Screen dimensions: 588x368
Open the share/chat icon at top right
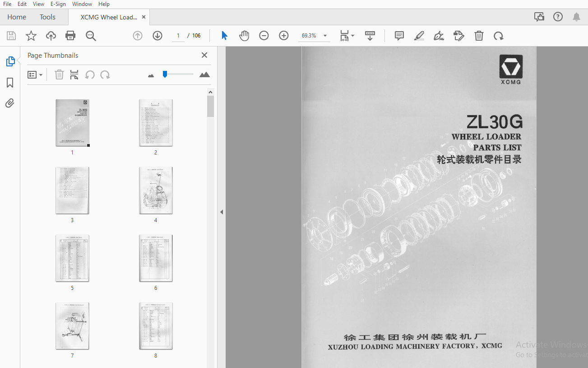pyautogui.click(x=539, y=17)
